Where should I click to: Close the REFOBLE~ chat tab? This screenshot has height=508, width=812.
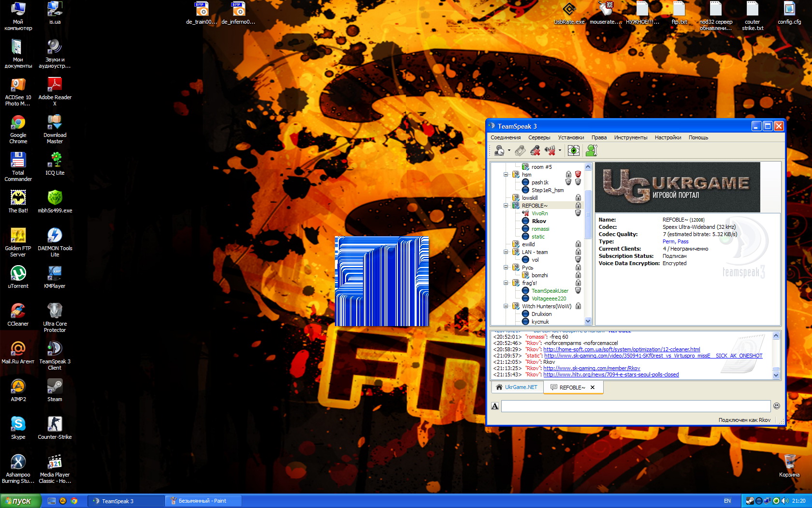(x=593, y=388)
